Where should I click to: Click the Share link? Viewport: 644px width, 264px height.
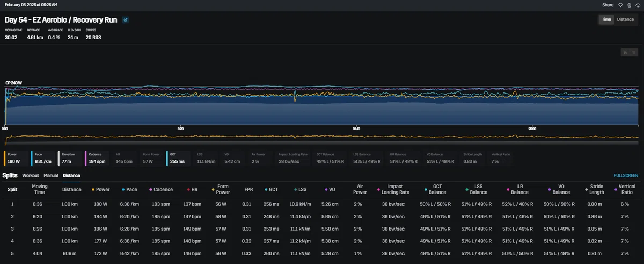608,5
